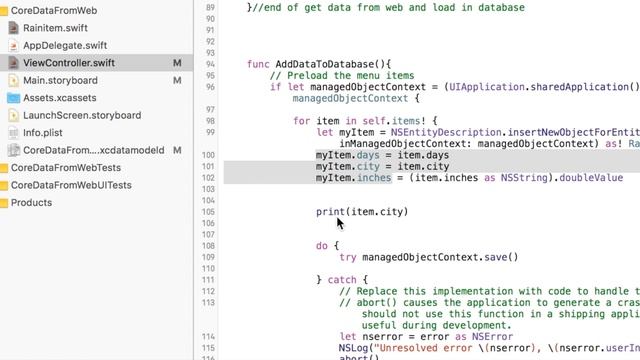Click the catch keyword on line 111
This screenshot has width=640, height=360.
pos(342,280)
